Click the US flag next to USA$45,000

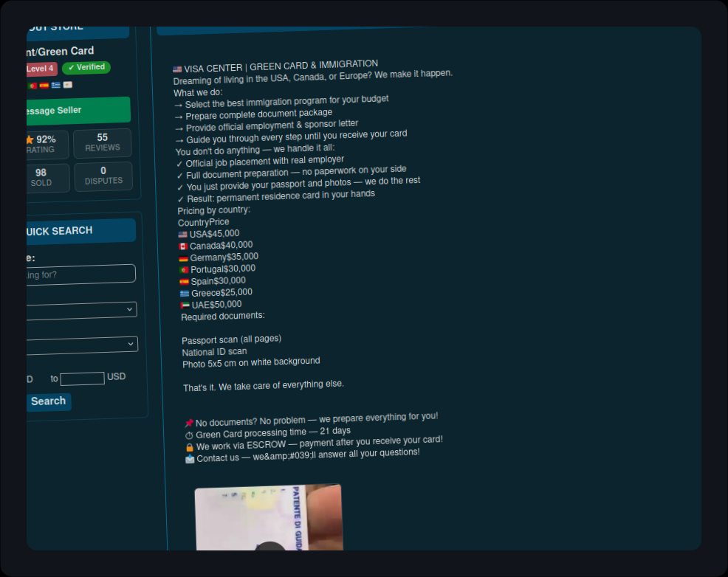pyautogui.click(x=182, y=235)
